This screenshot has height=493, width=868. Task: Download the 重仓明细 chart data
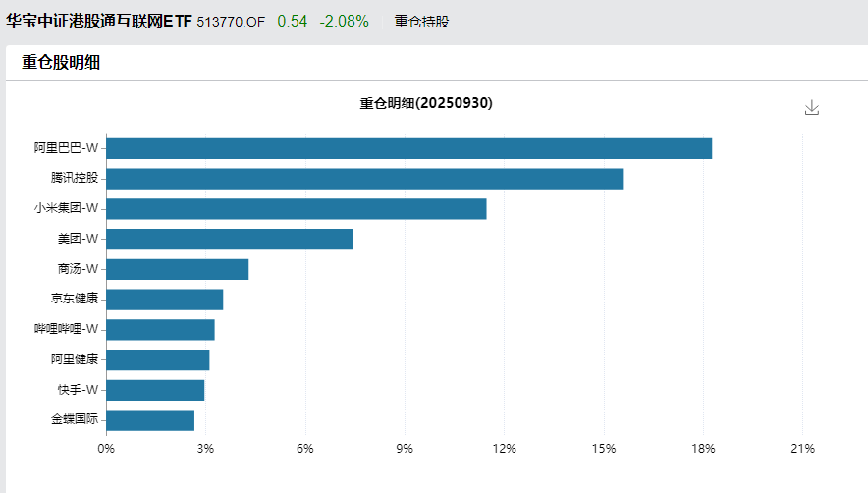(811, 107)
